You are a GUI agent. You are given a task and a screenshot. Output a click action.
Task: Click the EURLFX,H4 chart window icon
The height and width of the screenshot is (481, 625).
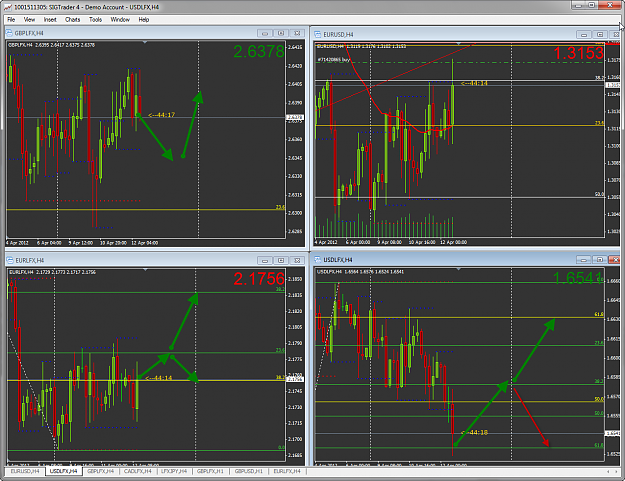click(x=10, y=260)
